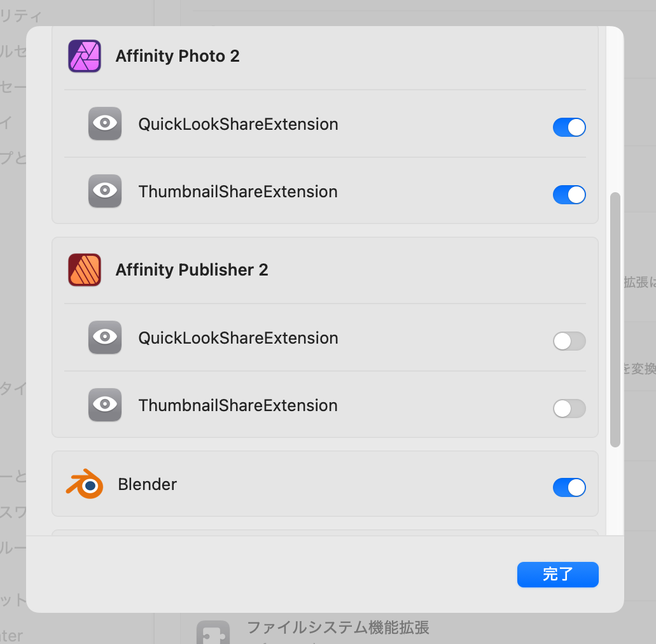Turn off the Blender extension toggle
This screenshot has width=656, height=644.
coord(569,487)
